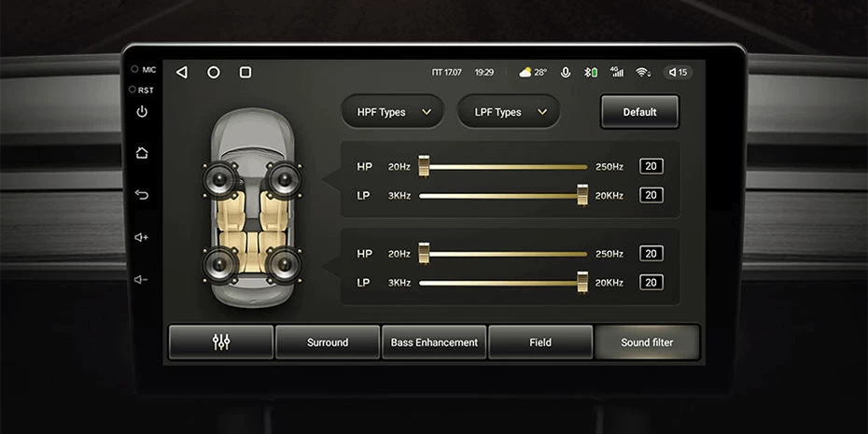This screenshot has height=434, width=868.
Task: Open the volume level 15 indicator
Action: 678,72
